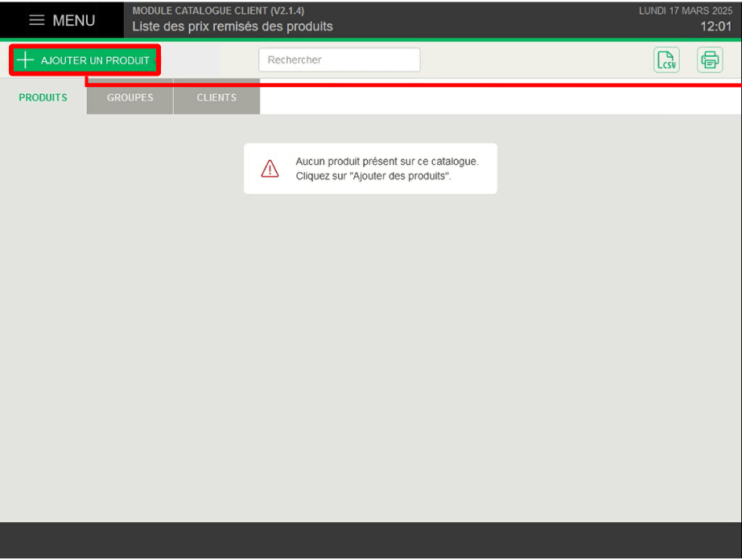
Task: Click the white empty strip beside CLIENTS tab
Action: pyautogui.click(x=499, y=100)
